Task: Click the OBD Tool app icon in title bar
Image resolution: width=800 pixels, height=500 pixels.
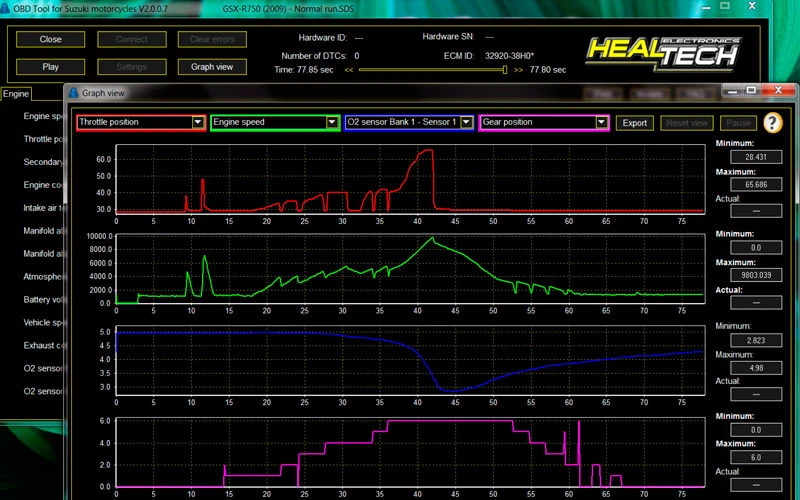Action: pyautogui.click(x=6, y=7)
